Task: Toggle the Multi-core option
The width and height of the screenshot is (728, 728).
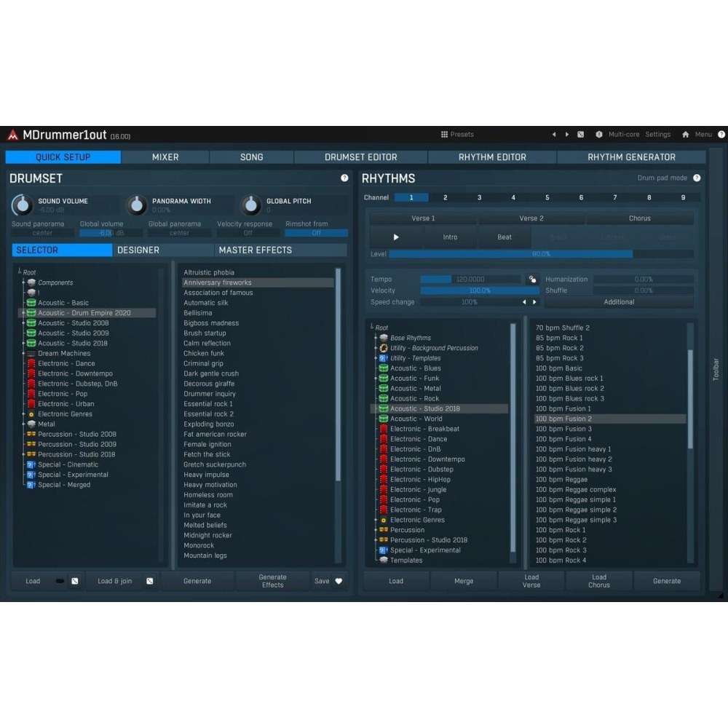Action: pos(623,135)
